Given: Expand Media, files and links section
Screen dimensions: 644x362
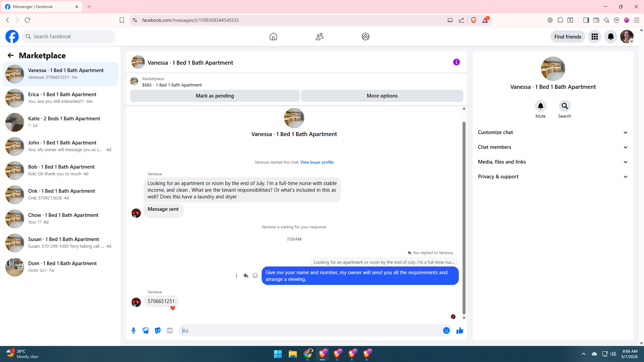Looking at the screenshot, I should tap(553, 162).
